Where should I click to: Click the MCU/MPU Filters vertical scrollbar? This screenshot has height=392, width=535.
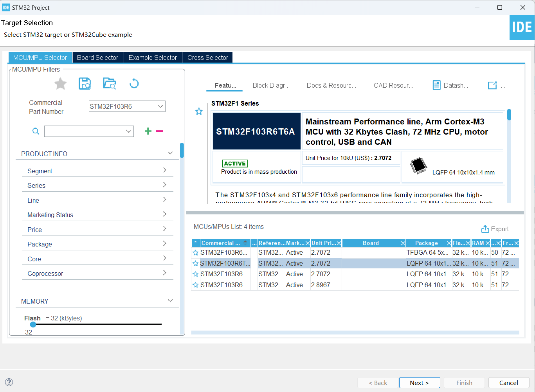[x=182, y=150]
